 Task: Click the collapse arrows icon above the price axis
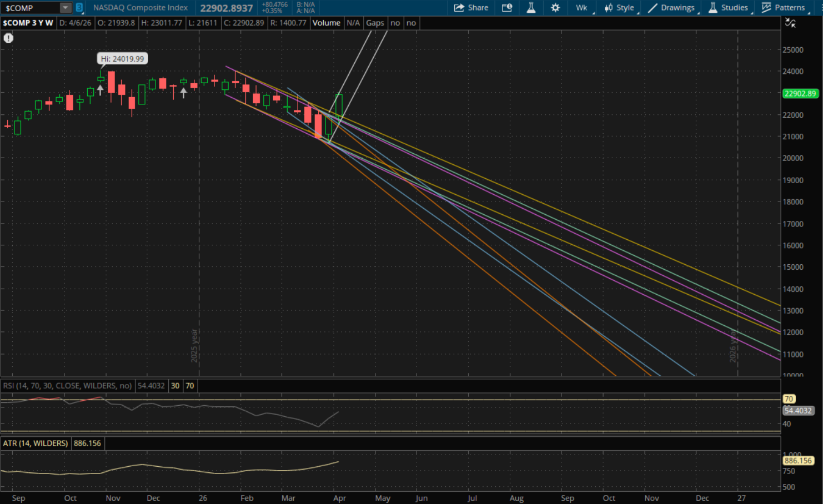pos(790,23)
